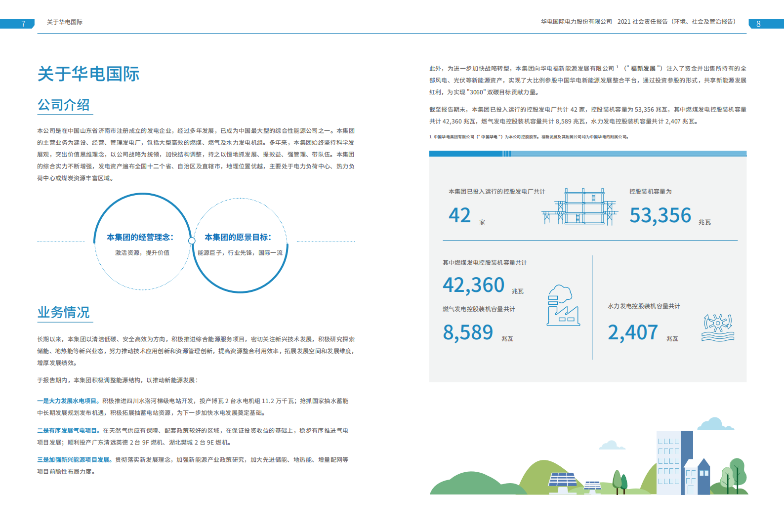Click the large blue cloud illustration
The height and width of the screenshot is (532, 784).
click(715, 423)
